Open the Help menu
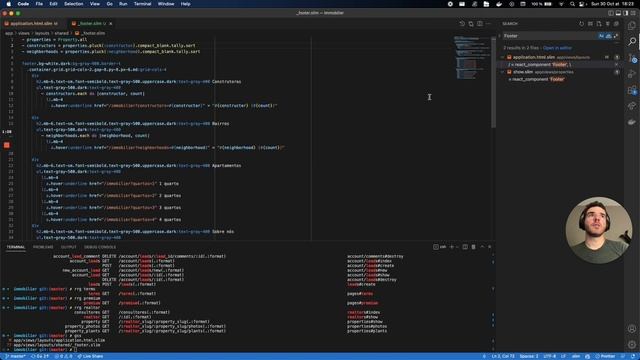 [185, 4]
